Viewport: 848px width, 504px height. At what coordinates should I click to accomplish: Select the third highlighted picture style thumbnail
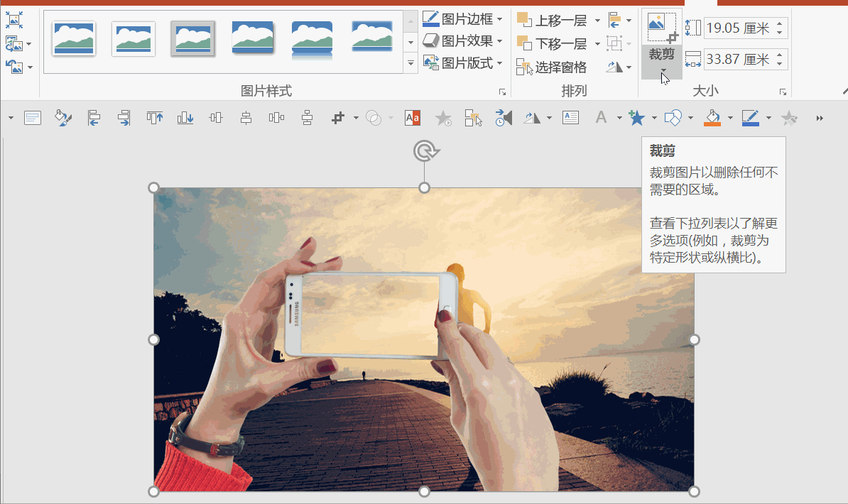coord(193,38)
